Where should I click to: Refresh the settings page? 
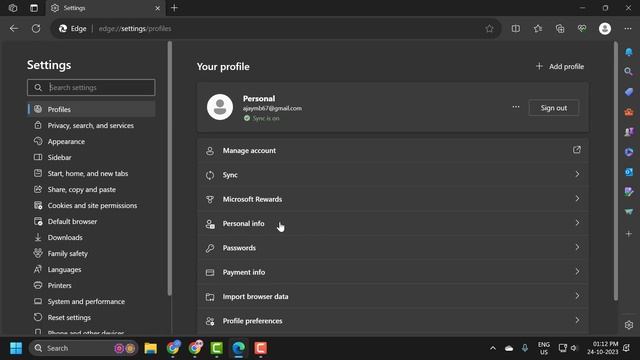coord(36,29)
